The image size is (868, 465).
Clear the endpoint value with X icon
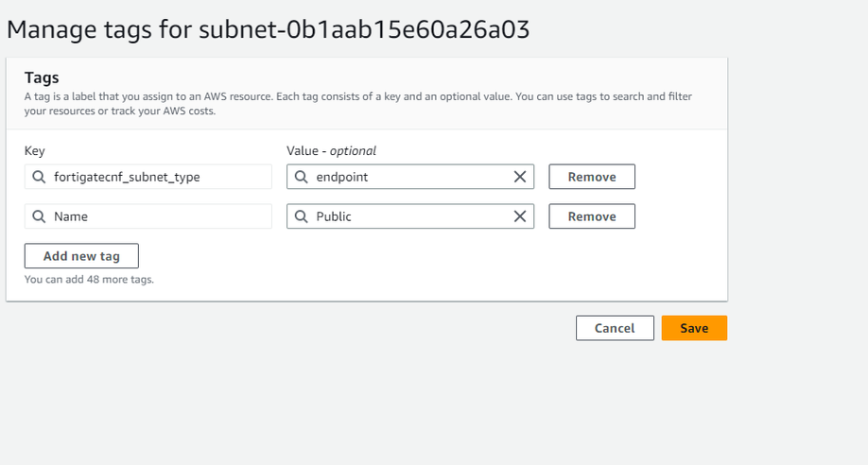(x=519, y=177)
